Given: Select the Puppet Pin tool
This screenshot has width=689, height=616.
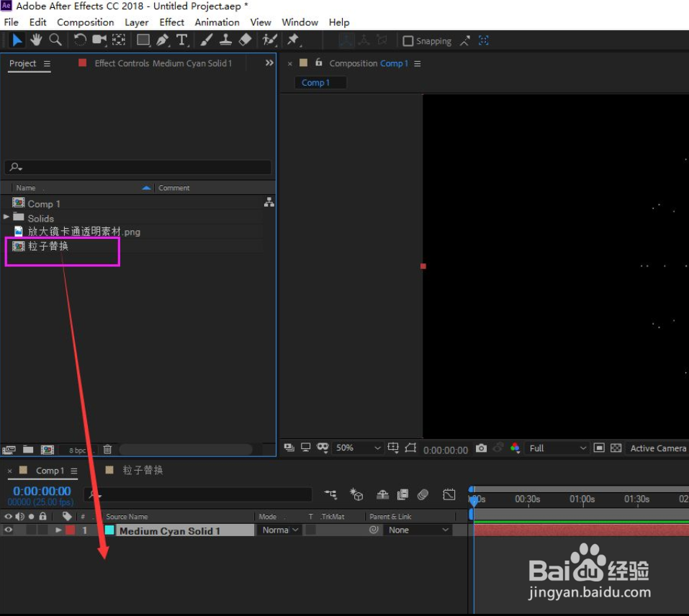Looking at the screenshot, I should click(293, 40).
